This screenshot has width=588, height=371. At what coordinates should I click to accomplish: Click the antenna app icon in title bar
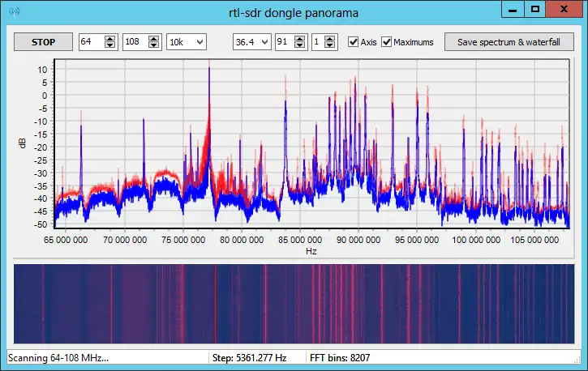15,12
